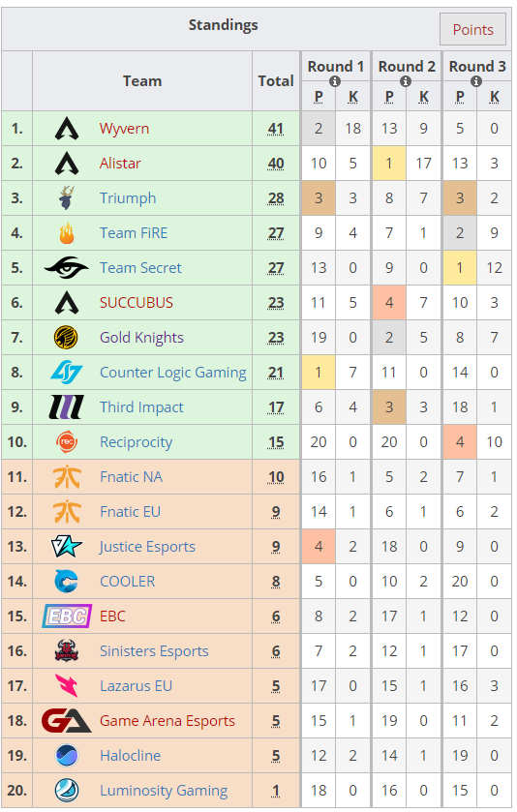The height and width of the screenshot is (812, 517).
Task: Click the Game Arena Esports GA logo
Action: (66, 721)
